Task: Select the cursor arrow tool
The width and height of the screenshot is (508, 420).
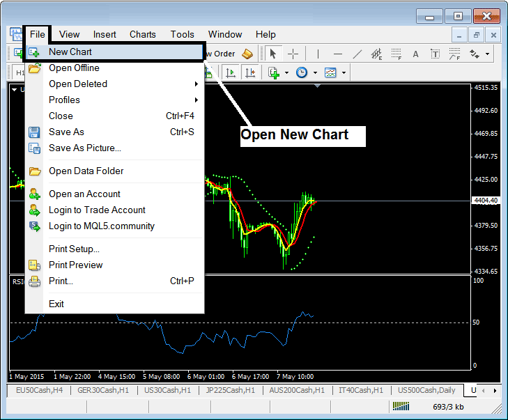Action: (x=272, y=54)
